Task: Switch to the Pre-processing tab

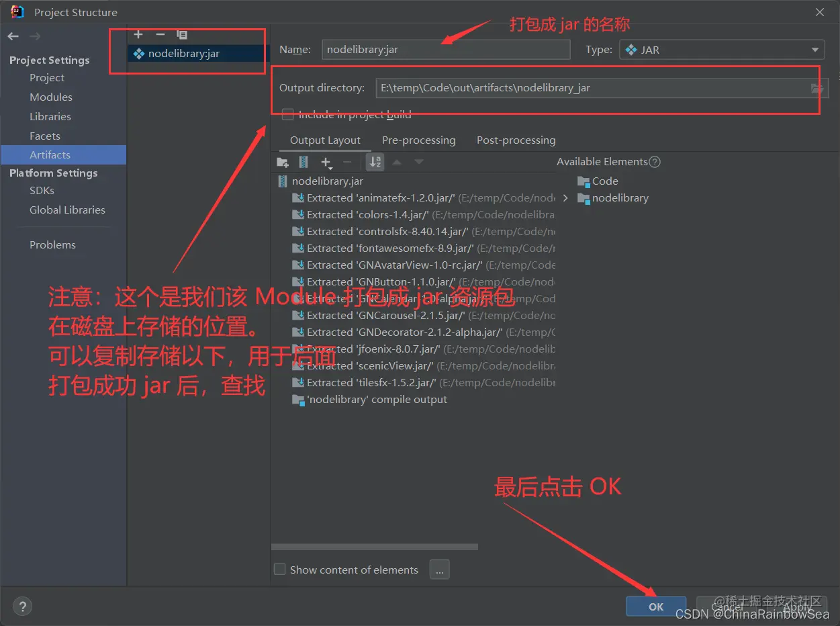Action: 419,140
